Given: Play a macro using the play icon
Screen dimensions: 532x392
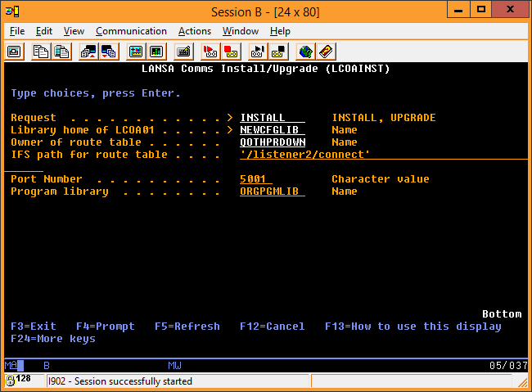Looking at the screenshot, I should pyautogui.click(x=258, y=52).
